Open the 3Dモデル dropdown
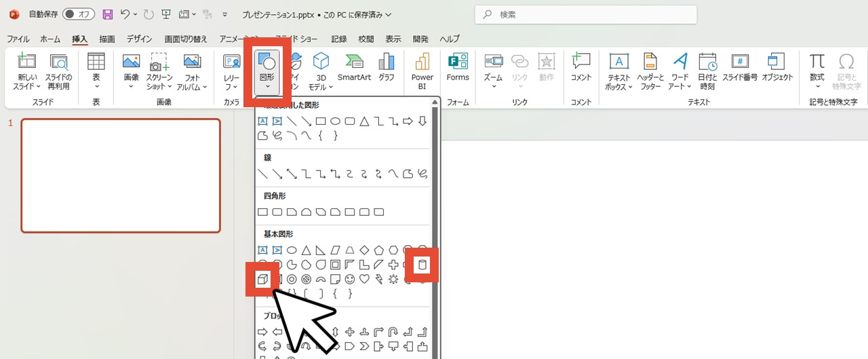The image size is (868, 359). (x=321, y=71)
